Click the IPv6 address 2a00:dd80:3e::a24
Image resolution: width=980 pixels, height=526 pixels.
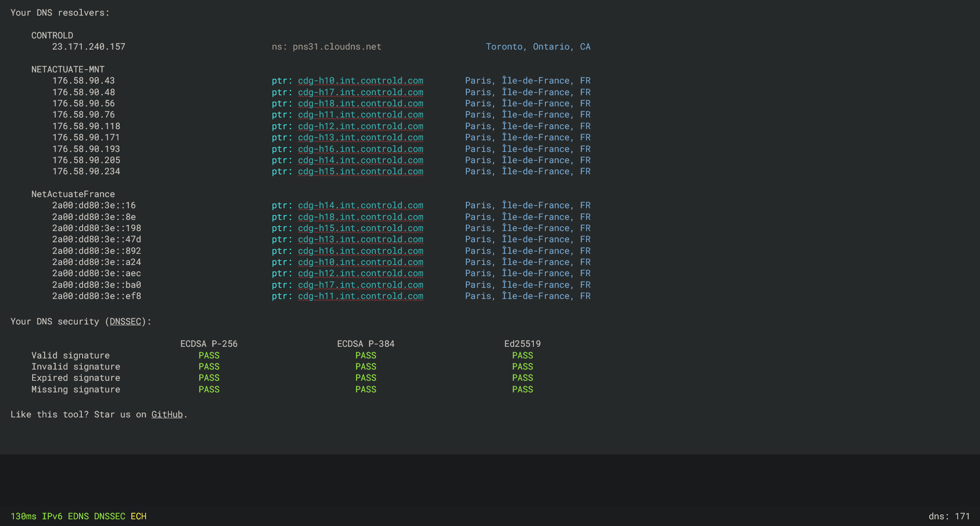coord(96,262)
